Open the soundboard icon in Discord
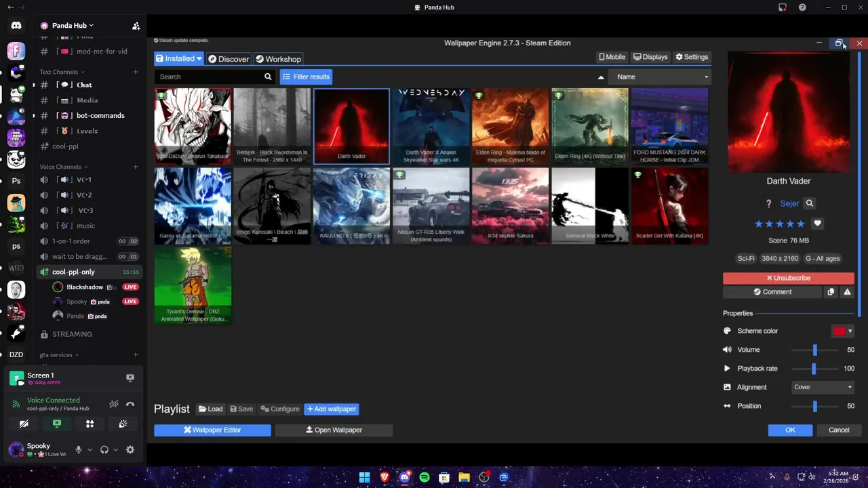Viewport: 868px width, 488px height. tap(123, 424)
